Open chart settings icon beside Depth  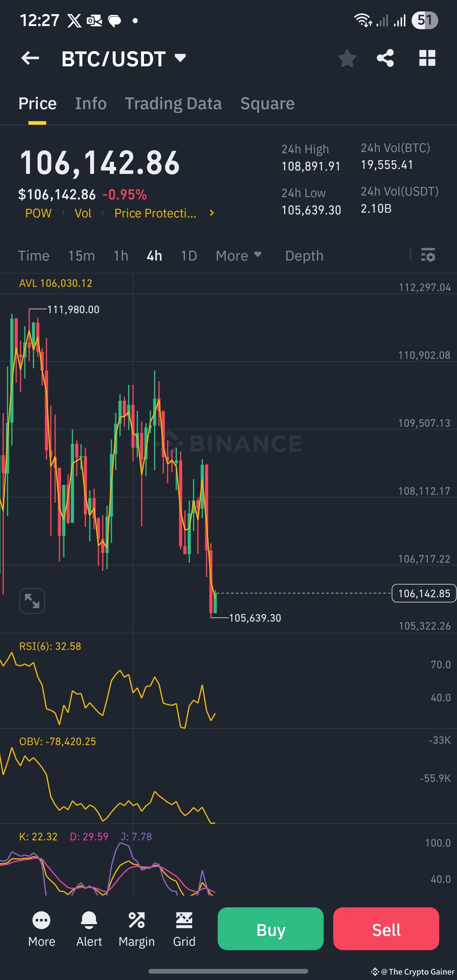click(x=428, y=255)
